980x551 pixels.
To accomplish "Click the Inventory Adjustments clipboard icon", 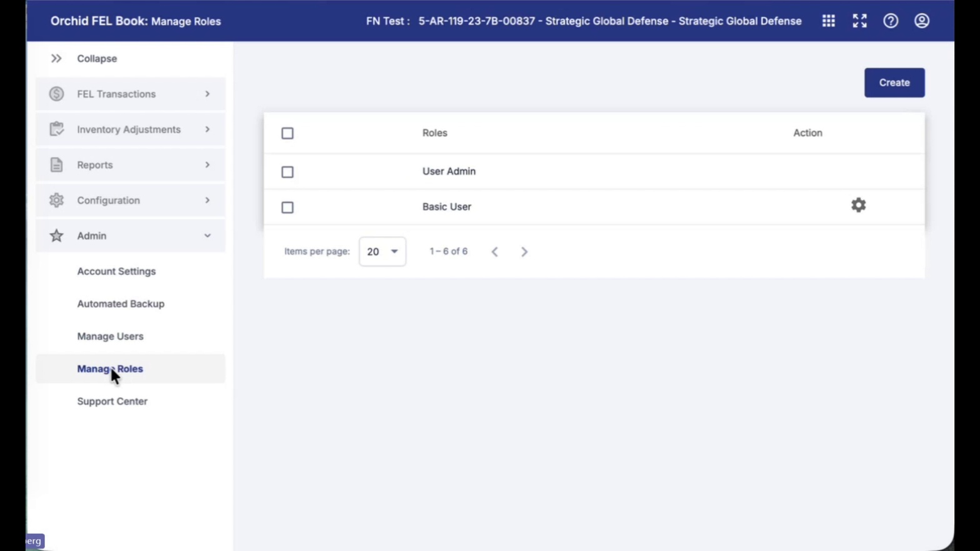I will [56, 129].
